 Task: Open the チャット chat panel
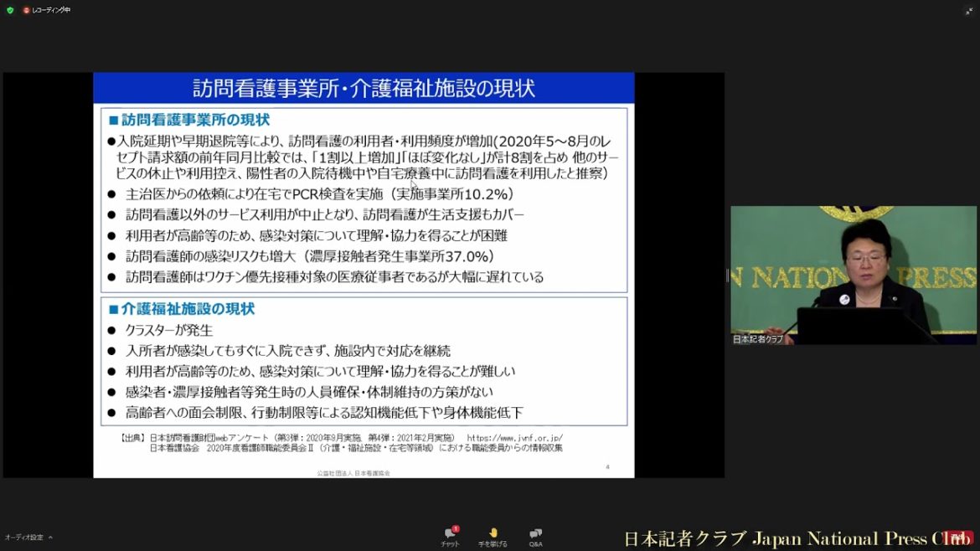click(450, 537)
